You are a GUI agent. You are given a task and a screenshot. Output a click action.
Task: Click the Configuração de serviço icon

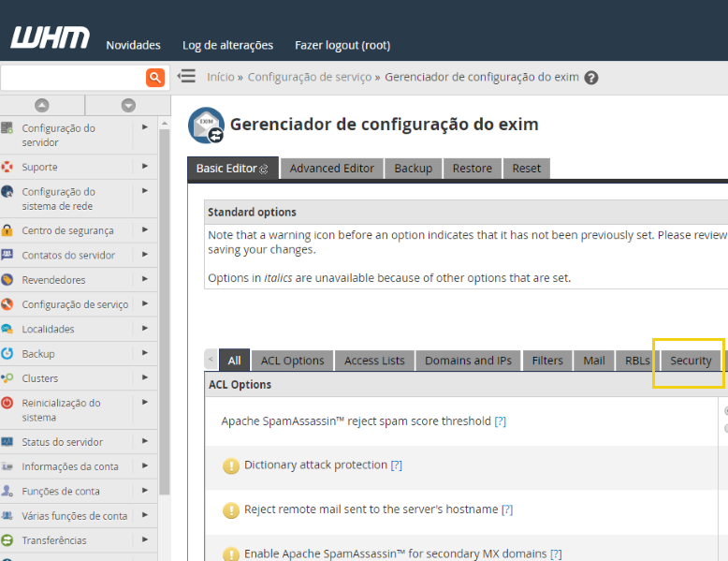coord(7,304)
